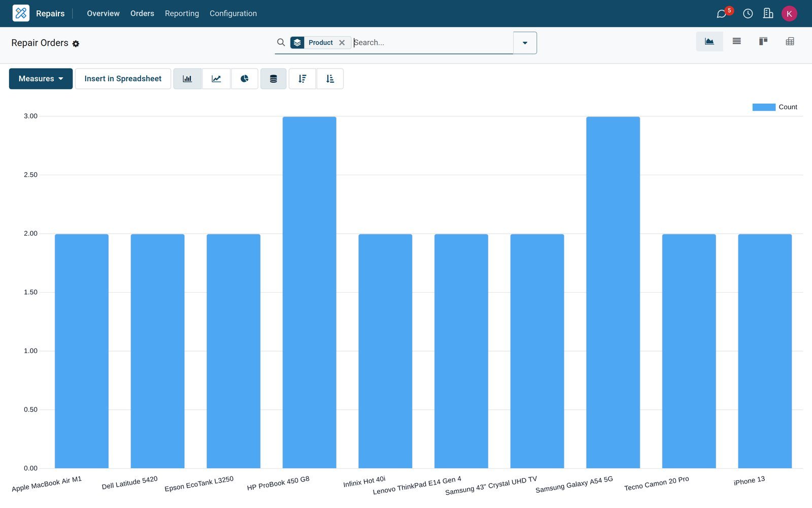The image size is (812, 508).
Task: Open the company switcher building icon
Action: tap(768, 13)
